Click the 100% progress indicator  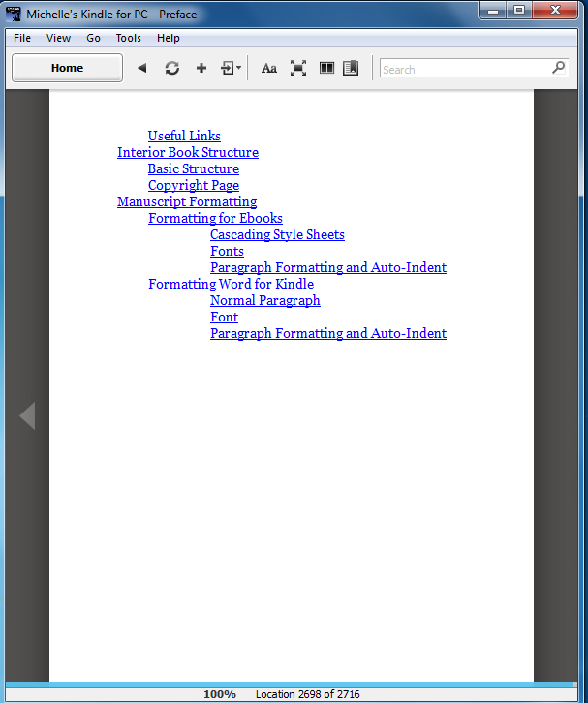point(220,694)
